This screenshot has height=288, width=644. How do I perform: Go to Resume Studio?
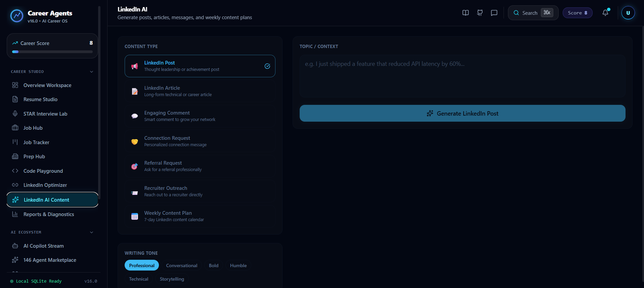[52, 99]
